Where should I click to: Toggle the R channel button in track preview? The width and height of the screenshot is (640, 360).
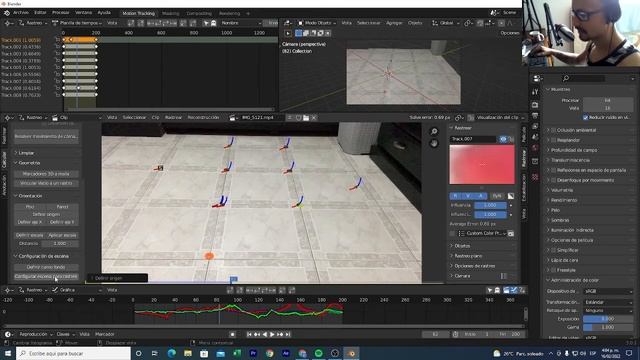point(456,196)
